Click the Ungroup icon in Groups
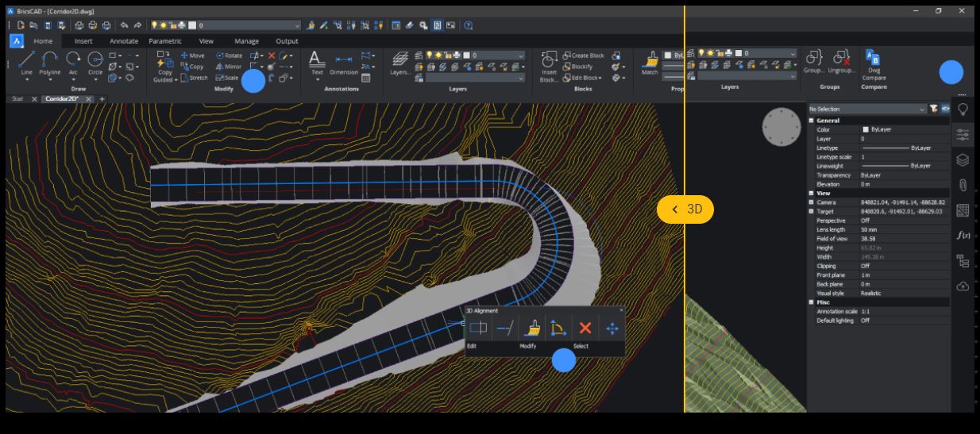Viewport: 980px width, 434px height. click(x=840, y=59)
